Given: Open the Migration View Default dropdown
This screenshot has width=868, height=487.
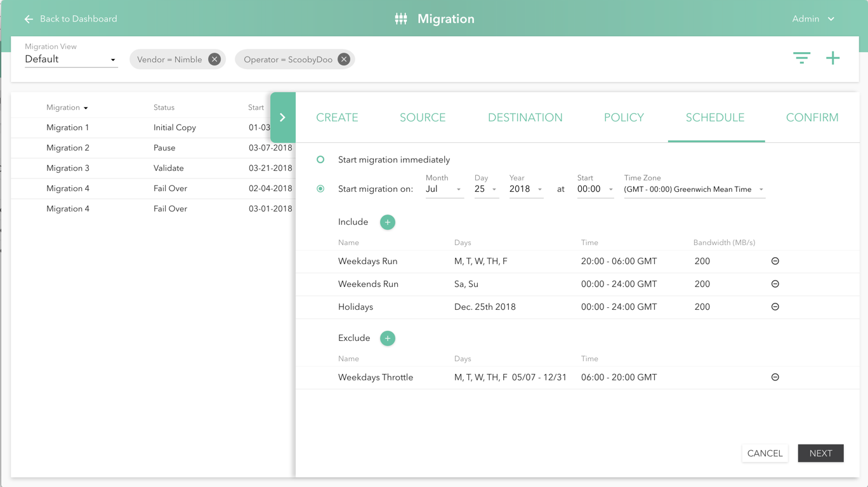Looking at the screenshot, I should point(70,58).
